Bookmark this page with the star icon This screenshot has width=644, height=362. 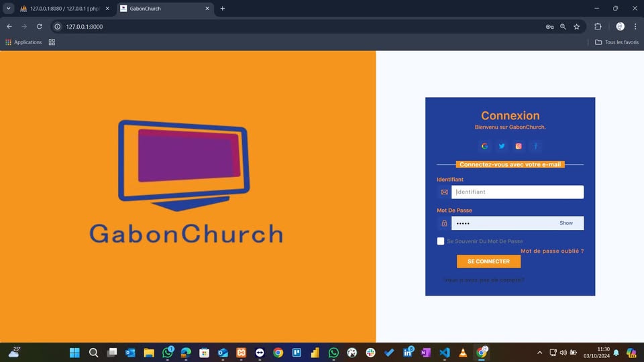coord(576,27)
